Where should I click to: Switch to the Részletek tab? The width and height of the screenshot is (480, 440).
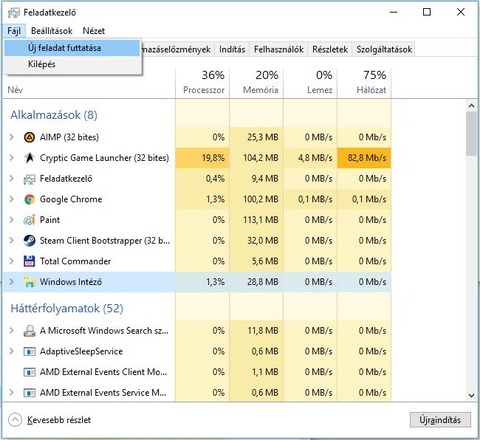coord(330,50)
